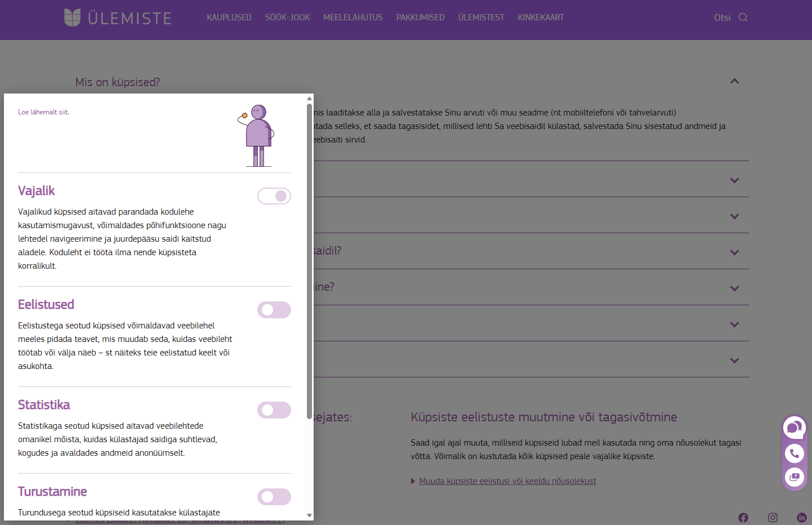
Task: Click the purple mascot figure in cookie panel
Action: coord(257,135)
